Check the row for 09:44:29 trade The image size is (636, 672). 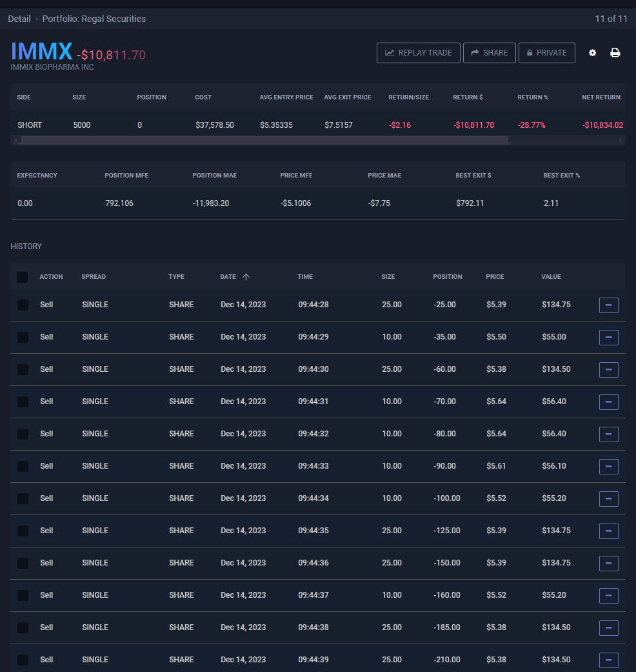point(23,337)
